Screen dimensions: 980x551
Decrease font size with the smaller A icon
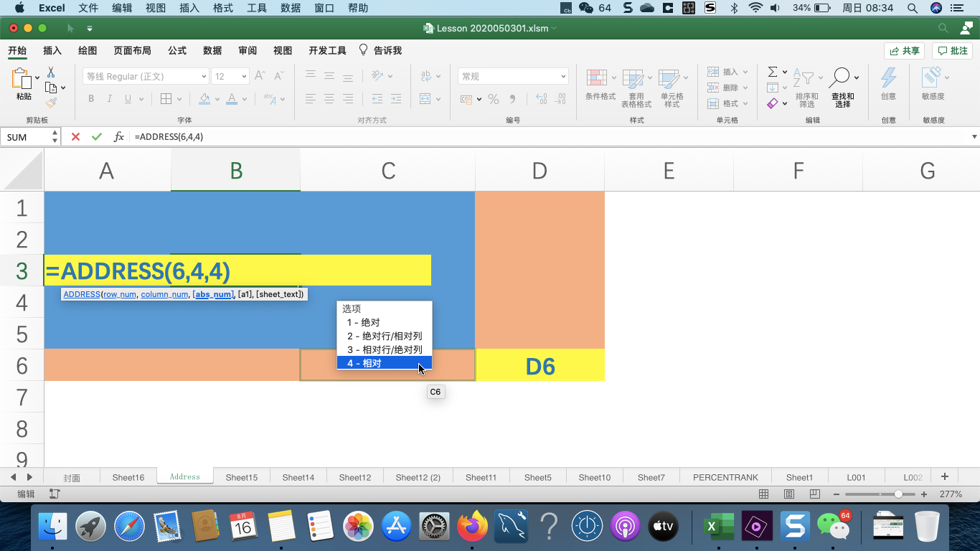pyautogui.click(x=278, y=76)
